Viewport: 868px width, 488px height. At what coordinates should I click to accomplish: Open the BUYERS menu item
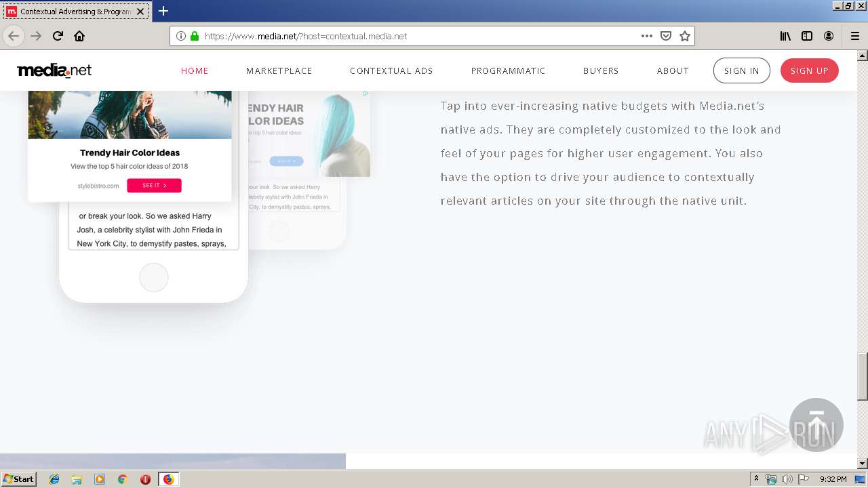pos(601,70)
